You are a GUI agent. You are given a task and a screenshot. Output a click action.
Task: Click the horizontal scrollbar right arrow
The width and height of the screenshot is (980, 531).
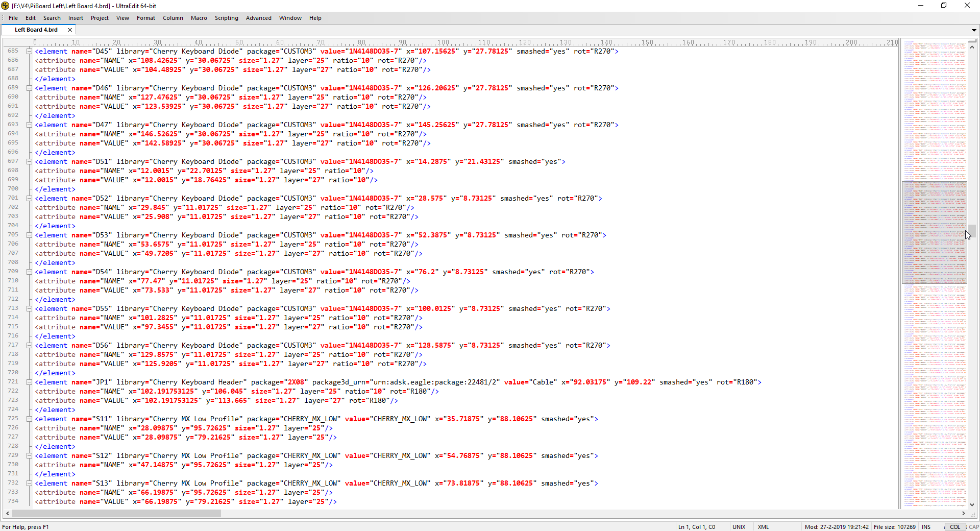click(x=964, y=514)
